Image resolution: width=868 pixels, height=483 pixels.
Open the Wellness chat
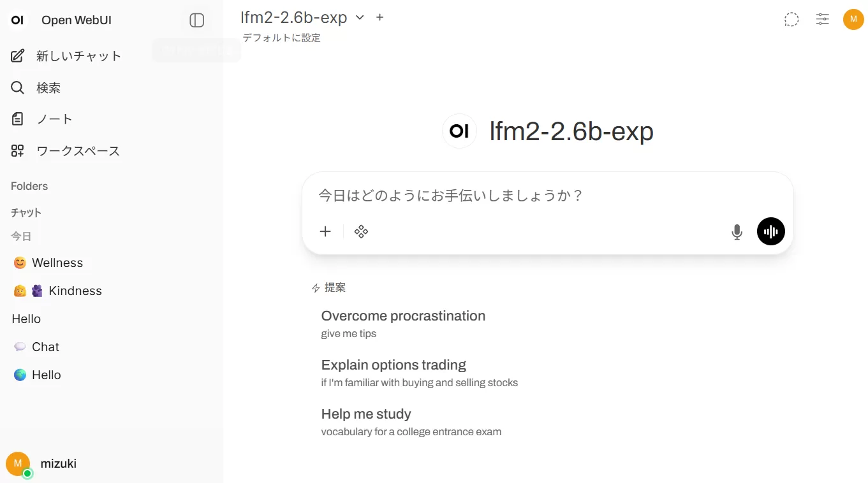click(x=57, y=263)
